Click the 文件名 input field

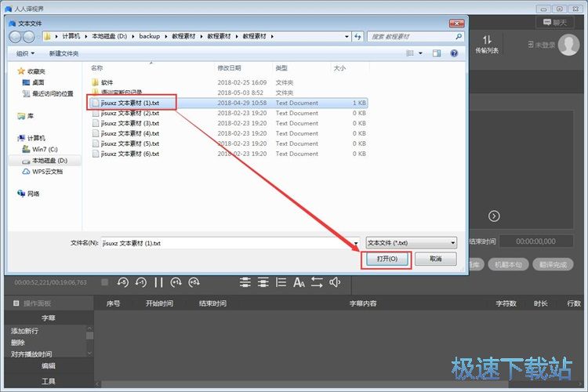(x=227, y=243)
